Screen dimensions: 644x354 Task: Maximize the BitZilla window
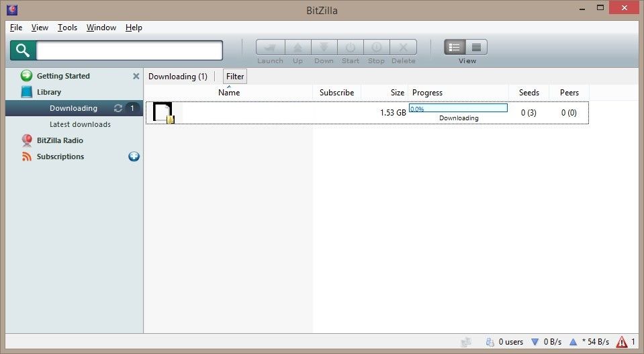pos(600,8)
